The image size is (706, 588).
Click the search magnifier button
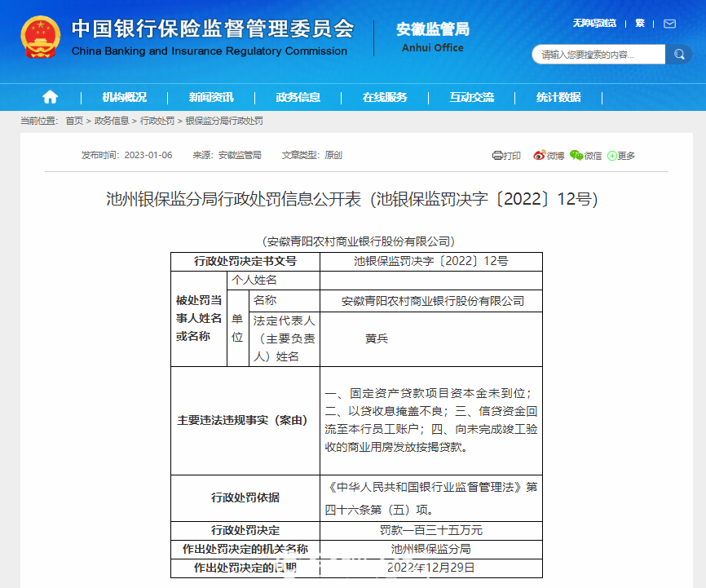[x=678, y=55]
